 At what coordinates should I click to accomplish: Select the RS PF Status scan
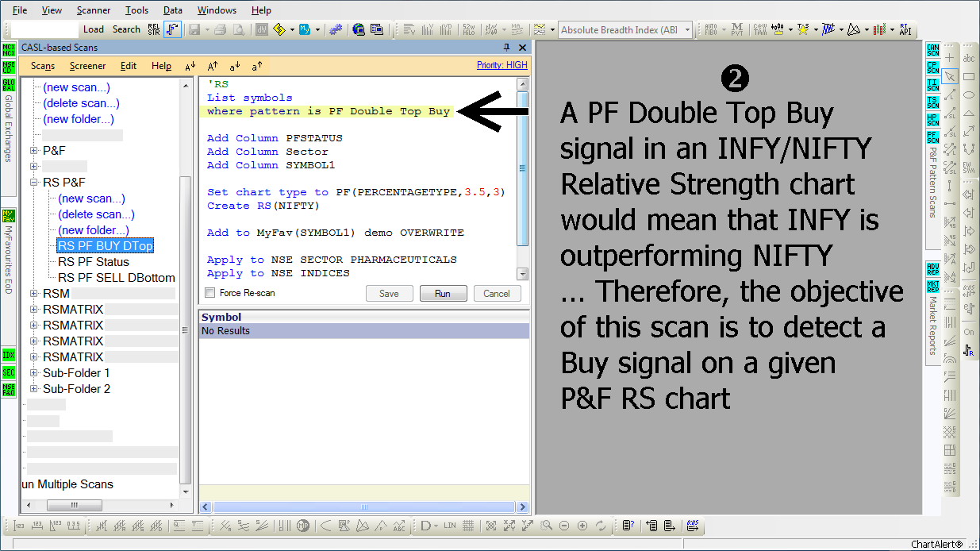94,261
